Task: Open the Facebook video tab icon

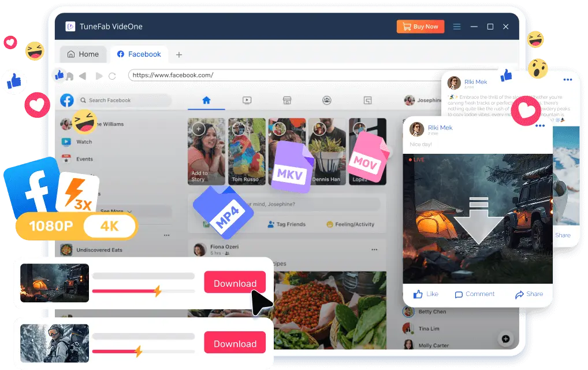Action: click(x=247, y=100)
